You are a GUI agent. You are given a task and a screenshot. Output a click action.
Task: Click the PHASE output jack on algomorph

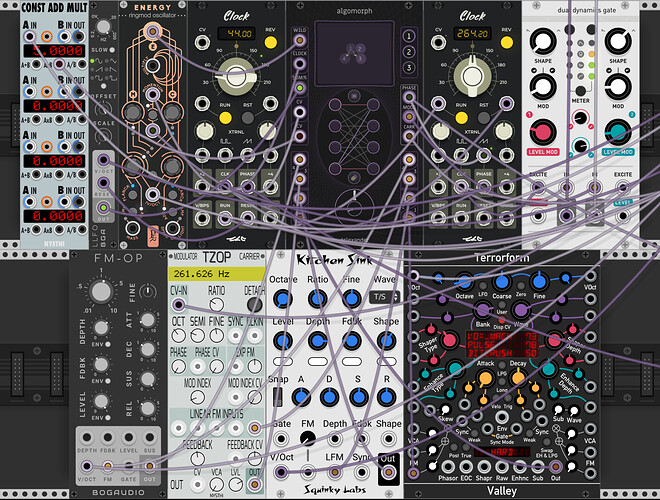pyautogui.click(x=408, y=98)
